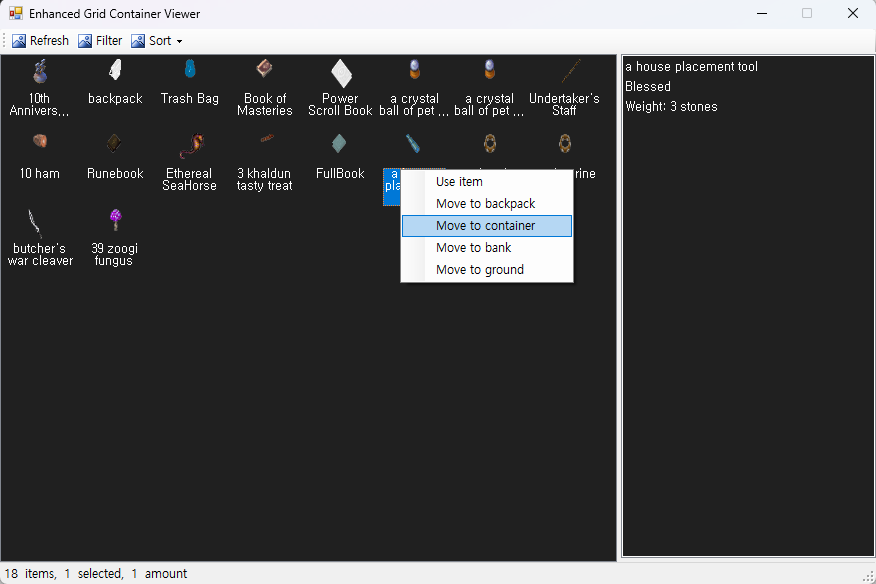876x584 pixels.
Task: Select the house placement tool icon
Action: tap(413, 144)
